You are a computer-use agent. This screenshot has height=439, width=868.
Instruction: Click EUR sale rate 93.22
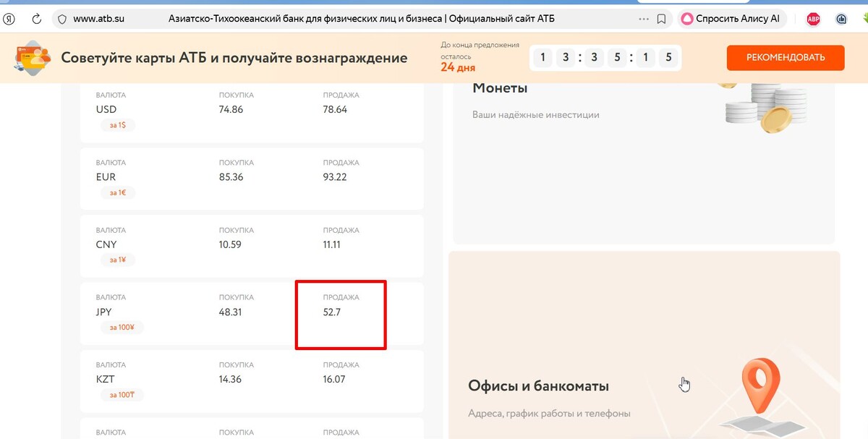pos(335,177)
